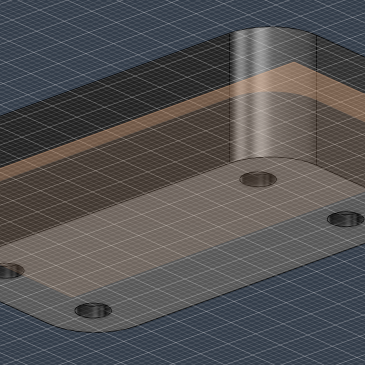Select the flange hole at the right edge

click(x=345, y=219)
